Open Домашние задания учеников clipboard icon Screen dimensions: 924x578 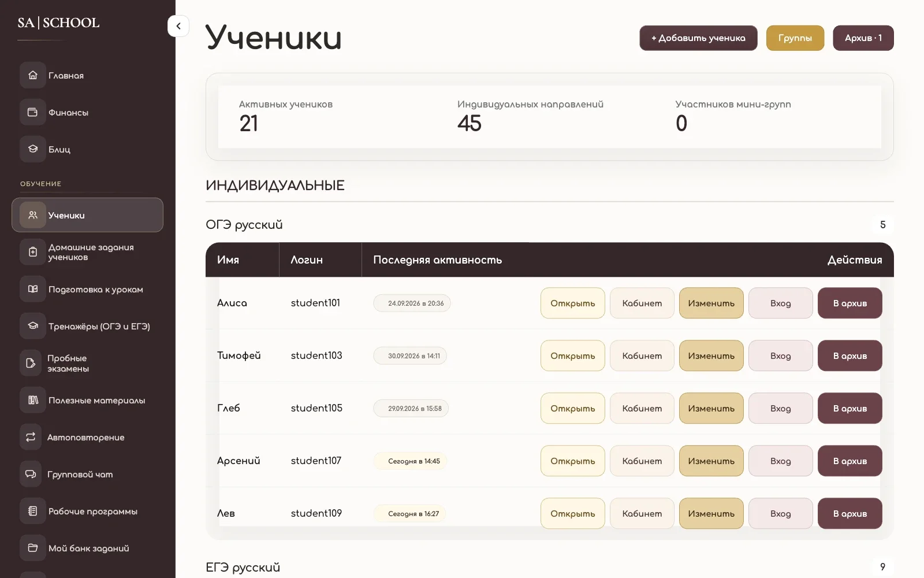click(x=33, y=252)
